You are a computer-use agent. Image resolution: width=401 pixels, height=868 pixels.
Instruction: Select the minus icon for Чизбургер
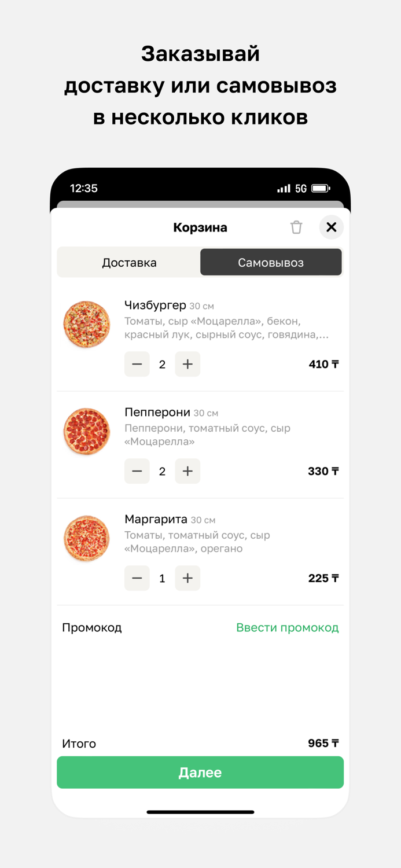click(x=137, y=364)
